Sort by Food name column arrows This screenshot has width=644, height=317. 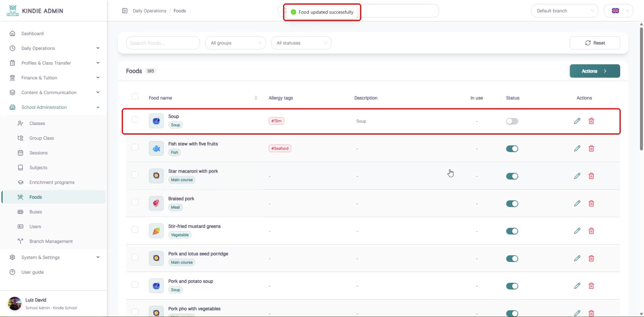256,98
